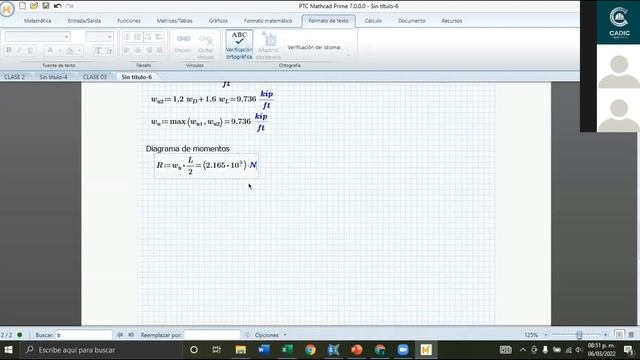Open the Entrada/Salida ribbon tab
The height and width of the screenshot is (360, 640).
coord(84,21)
